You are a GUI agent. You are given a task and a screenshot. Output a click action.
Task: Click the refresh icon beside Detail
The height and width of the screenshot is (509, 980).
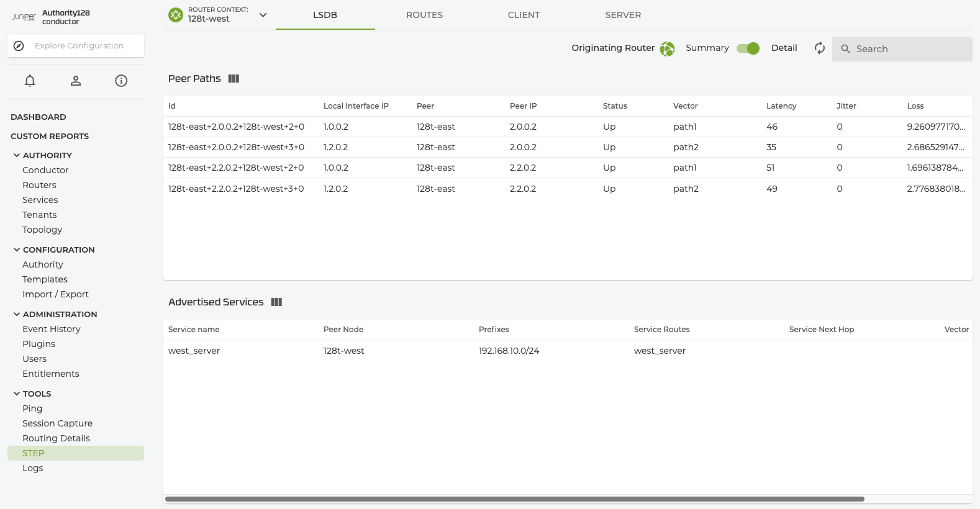(x=820, y=48)
